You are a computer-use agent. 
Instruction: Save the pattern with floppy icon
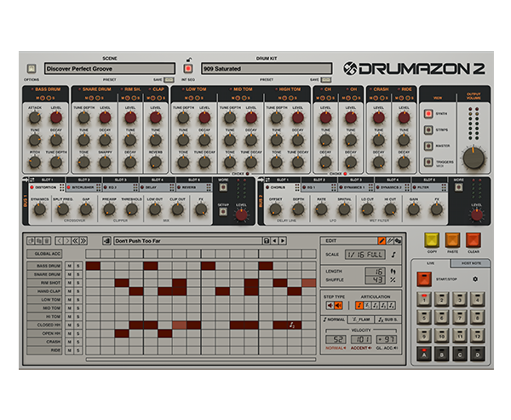(267, 241)
